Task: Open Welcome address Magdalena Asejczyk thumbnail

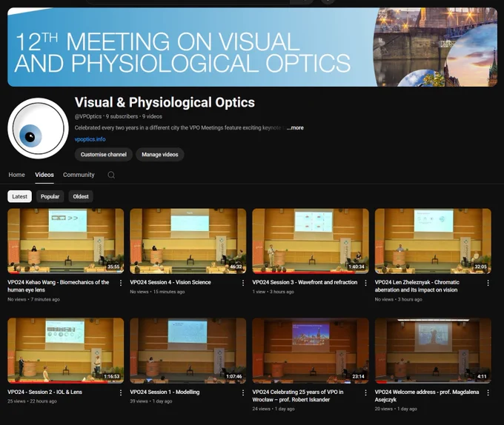Action: 433,350
